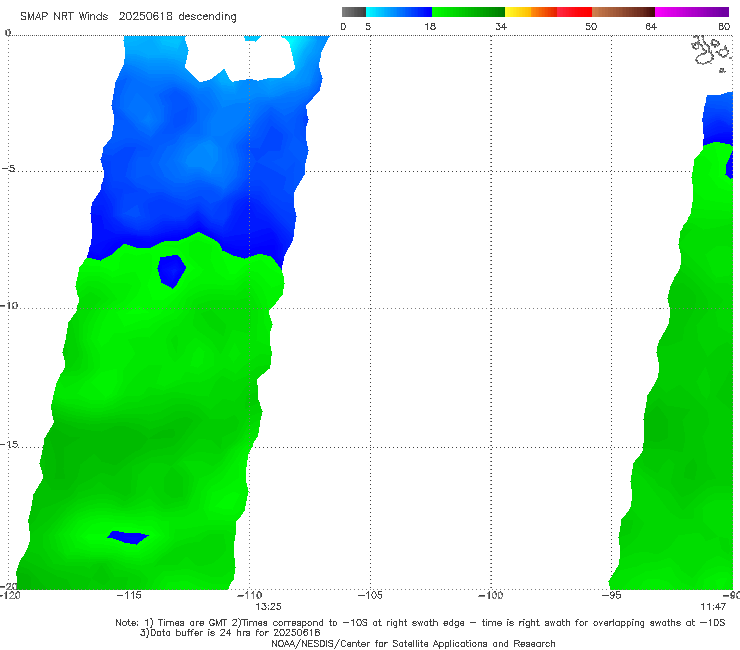Image resolution: width=740 pixels, height=650 pixels.
Task: Click the magenta-purple 64-80 color bar segment
Action: click(692, 12)
